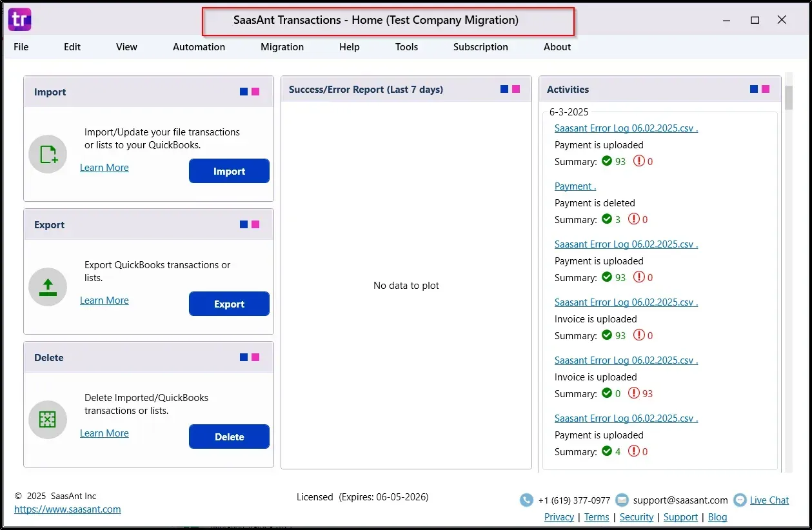Visit the https://www.saasant.com link
This screenshot has width=812, height=530.
(x=68, y=509)
